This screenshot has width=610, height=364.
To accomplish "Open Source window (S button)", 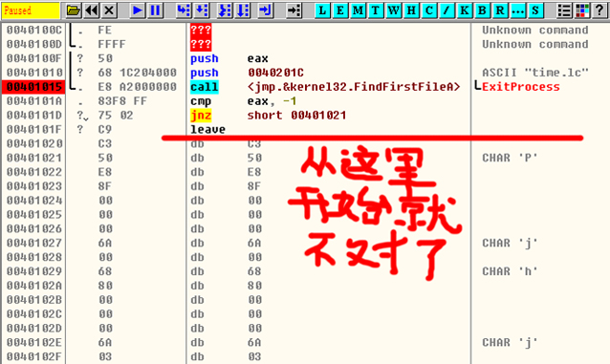I will click(535, 11).
